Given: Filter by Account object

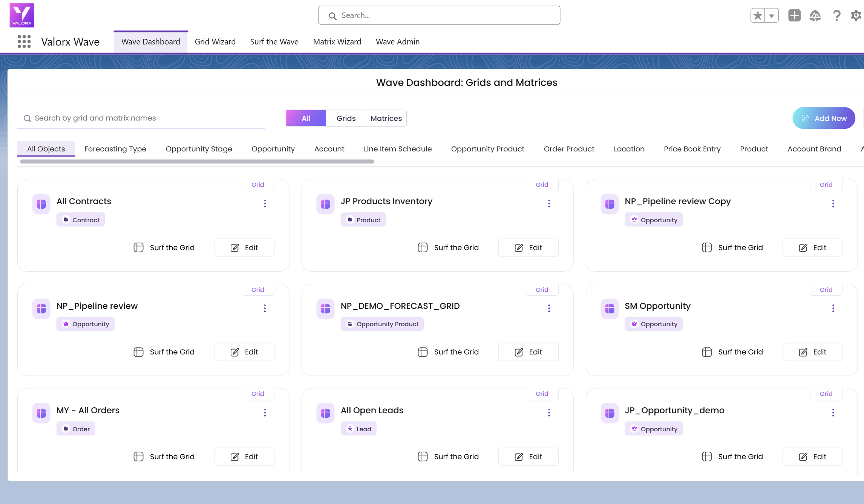Looking at the screenshot, I should 329,149.
